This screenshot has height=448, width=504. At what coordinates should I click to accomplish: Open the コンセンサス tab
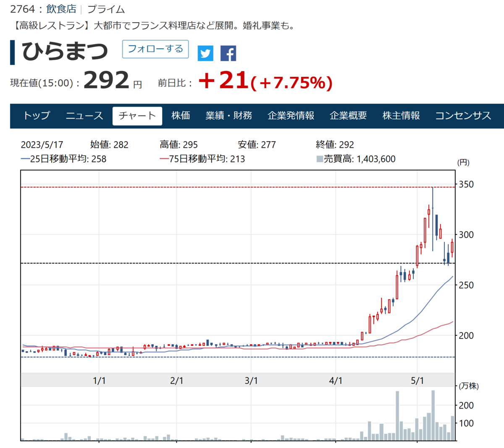pyautogui.click(x=463, y=115)
